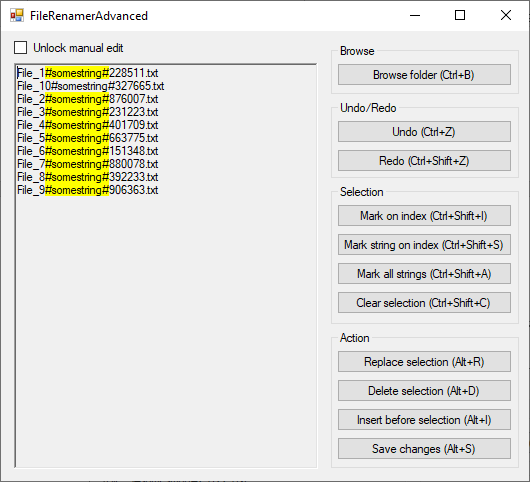Select the line File_1#somestring#228511.txt
The width and height of the screenshot is (530, 482).
pyautogui.click(x=88, y=73)
